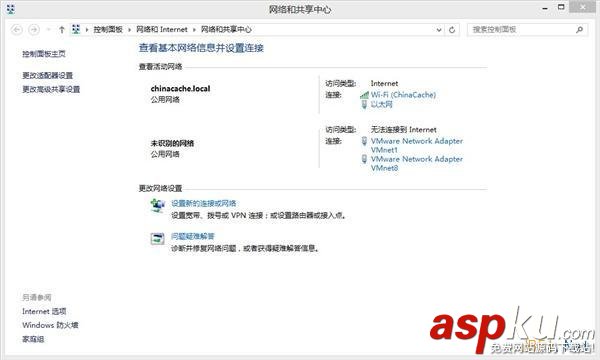Expand the arrow after 控制面板 in the breadcrumb

tap(130, 29)
